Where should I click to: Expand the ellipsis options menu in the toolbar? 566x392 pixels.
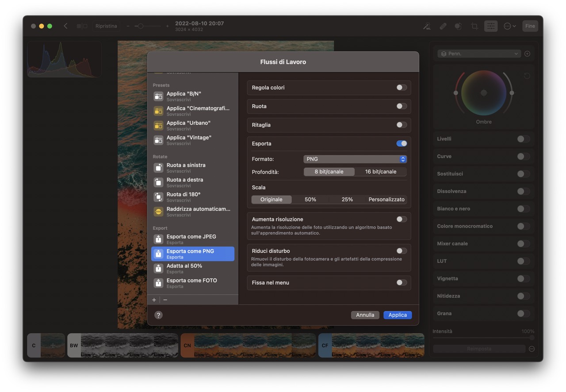pos(508,26)
